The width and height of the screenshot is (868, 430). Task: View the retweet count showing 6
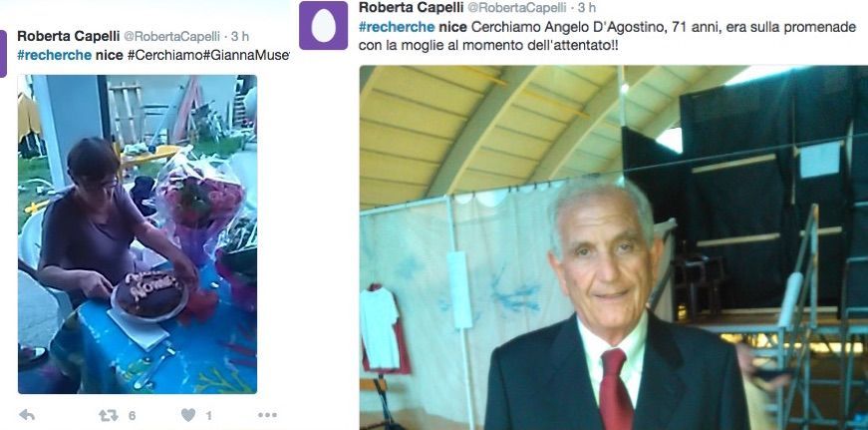(x=132, y=416)
